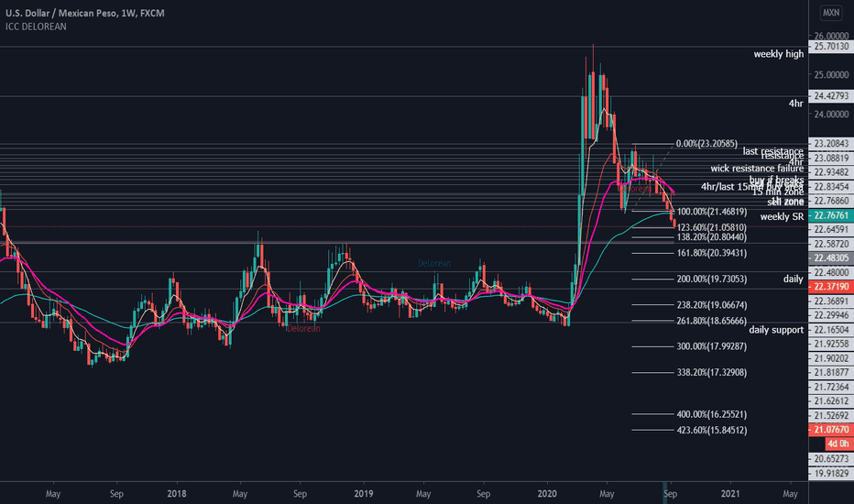The height and width of the screenshot is (504, 854).
Task: Click the 22.64591 price label
Action: tap(831, 229)
